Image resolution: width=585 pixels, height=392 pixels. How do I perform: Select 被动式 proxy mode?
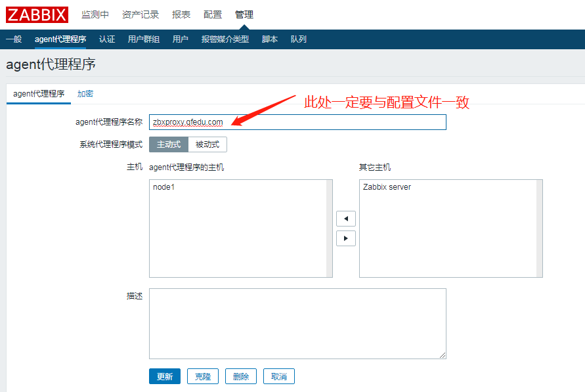207,144
